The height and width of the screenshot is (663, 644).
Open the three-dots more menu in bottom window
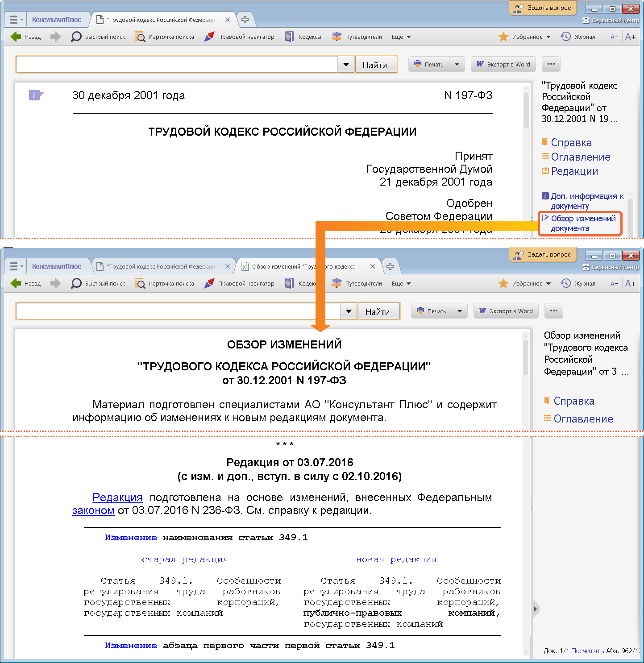(x=554, y=311)
